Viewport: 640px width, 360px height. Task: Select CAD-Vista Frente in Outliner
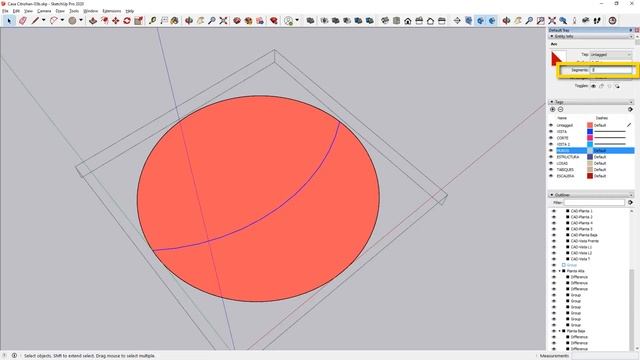[584, 241]
